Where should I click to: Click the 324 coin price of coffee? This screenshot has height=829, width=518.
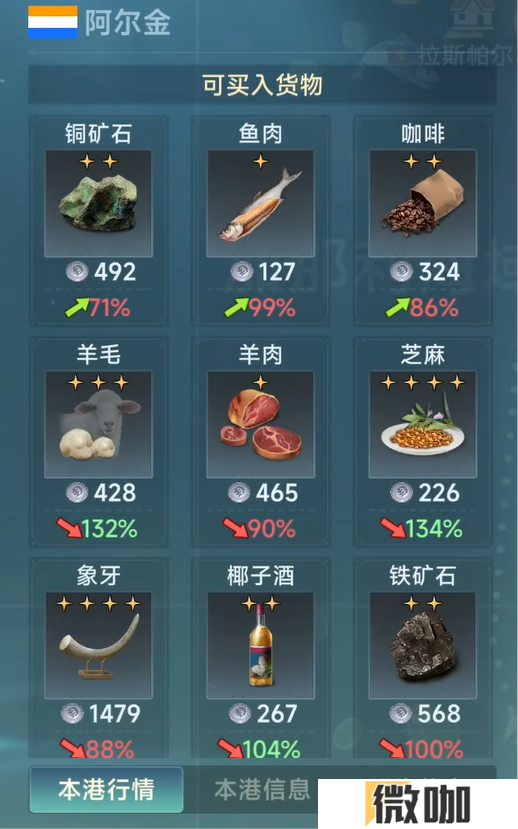[x=424, y=272]
